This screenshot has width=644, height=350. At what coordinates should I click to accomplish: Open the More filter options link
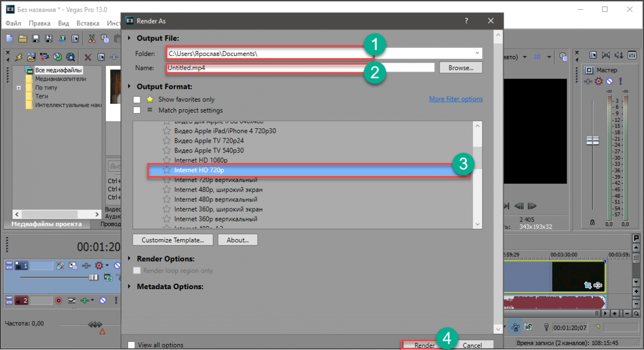[x=456, y=99]
